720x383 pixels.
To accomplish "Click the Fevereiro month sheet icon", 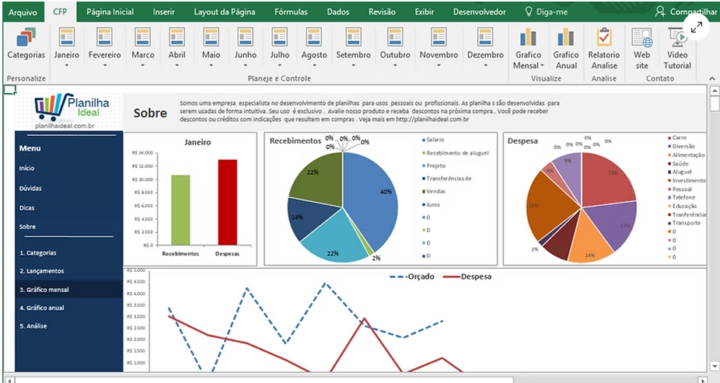I will click(x=105, y=37).
